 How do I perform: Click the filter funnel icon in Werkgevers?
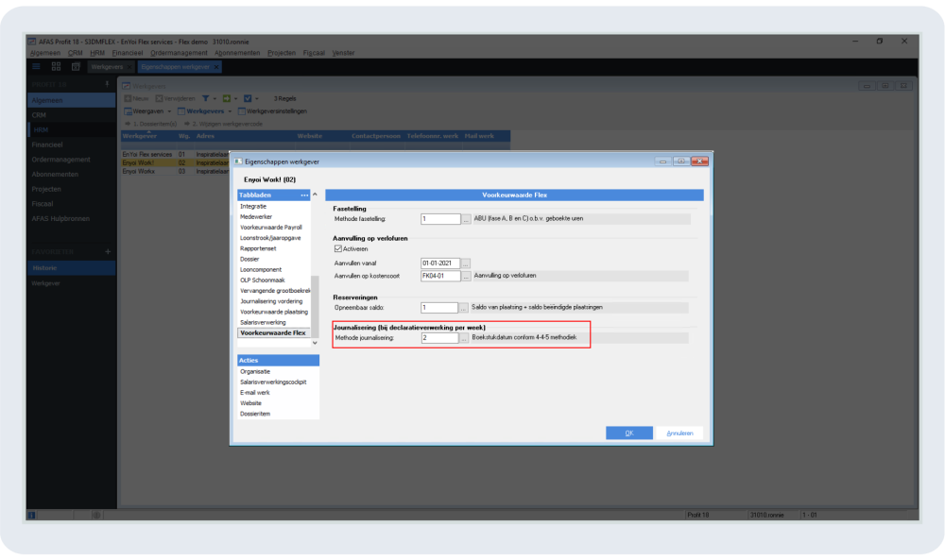(x=205, y=98)
